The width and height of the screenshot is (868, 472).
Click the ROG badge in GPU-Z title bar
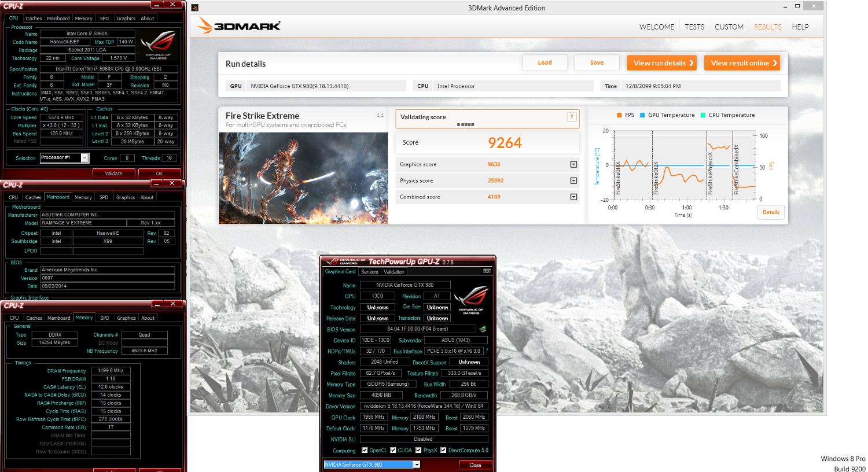tap(345, 261)
